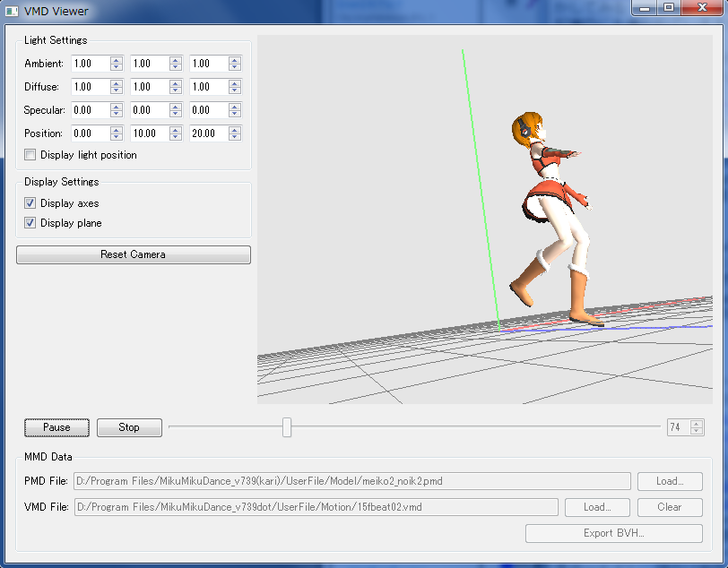This screenshot has width=728, height=568.
Task: Click the VMD File path field
Action: coord(316,507)
